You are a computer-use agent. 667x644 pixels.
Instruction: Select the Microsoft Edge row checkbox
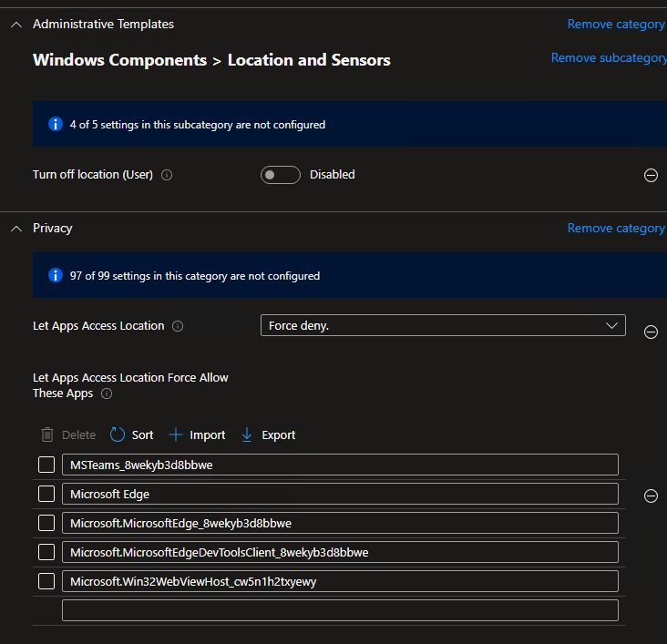coord(46,494)
